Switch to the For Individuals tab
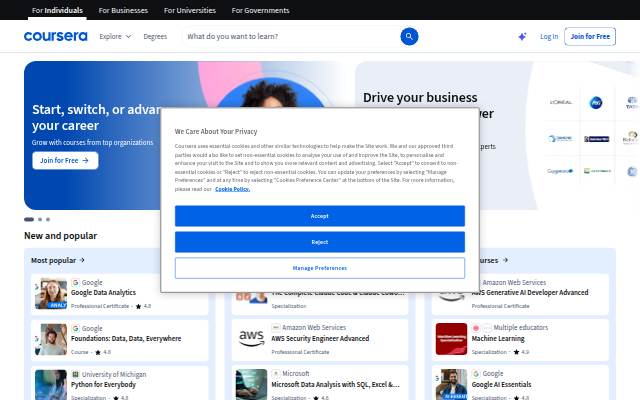640x400 pixels. 57,10
